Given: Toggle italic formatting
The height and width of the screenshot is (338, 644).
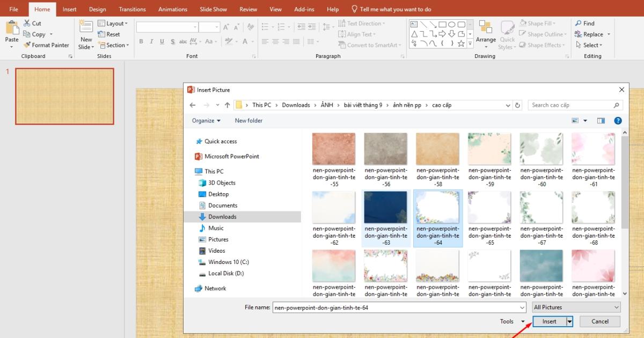Looking at the screenshot, I should [x=151, y=41].
